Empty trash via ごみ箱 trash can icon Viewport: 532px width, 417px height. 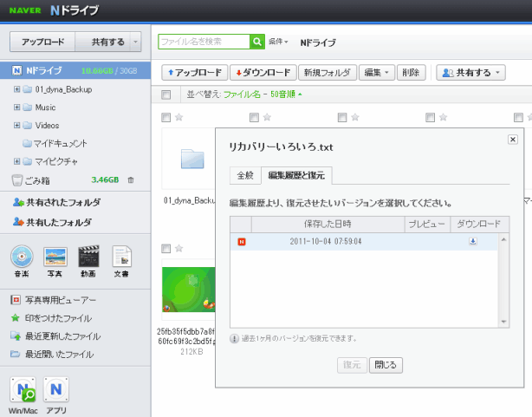131,180
